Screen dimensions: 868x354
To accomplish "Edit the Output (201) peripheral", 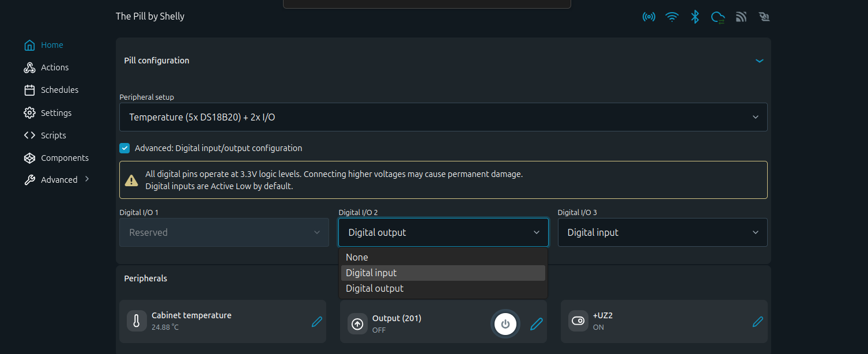I will [x=536, y=323].
